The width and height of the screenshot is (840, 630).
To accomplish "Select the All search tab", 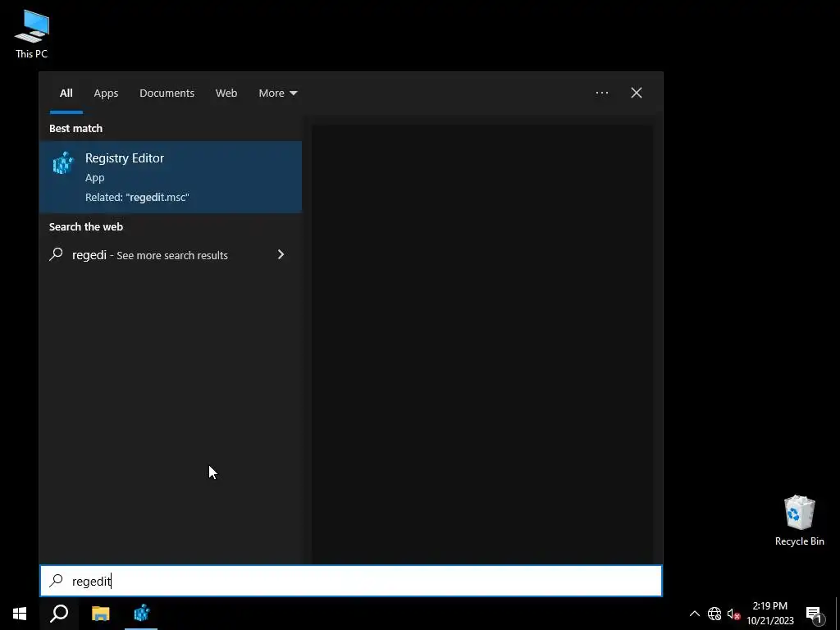I will 66,94.
